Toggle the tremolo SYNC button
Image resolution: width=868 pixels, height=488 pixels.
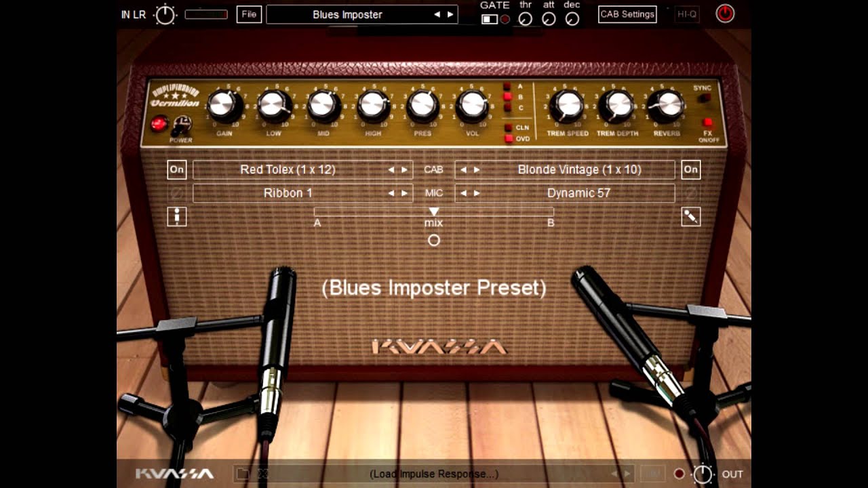click(x=706, y=98)
